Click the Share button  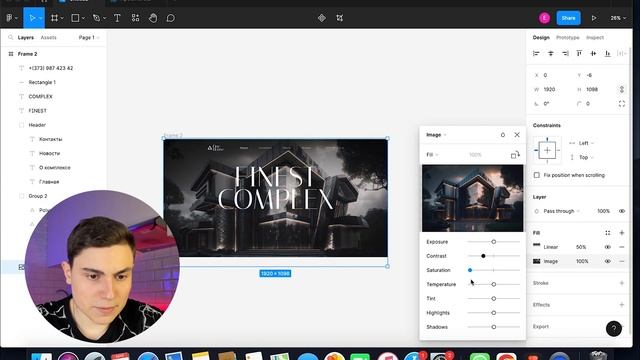click(568, 18)
